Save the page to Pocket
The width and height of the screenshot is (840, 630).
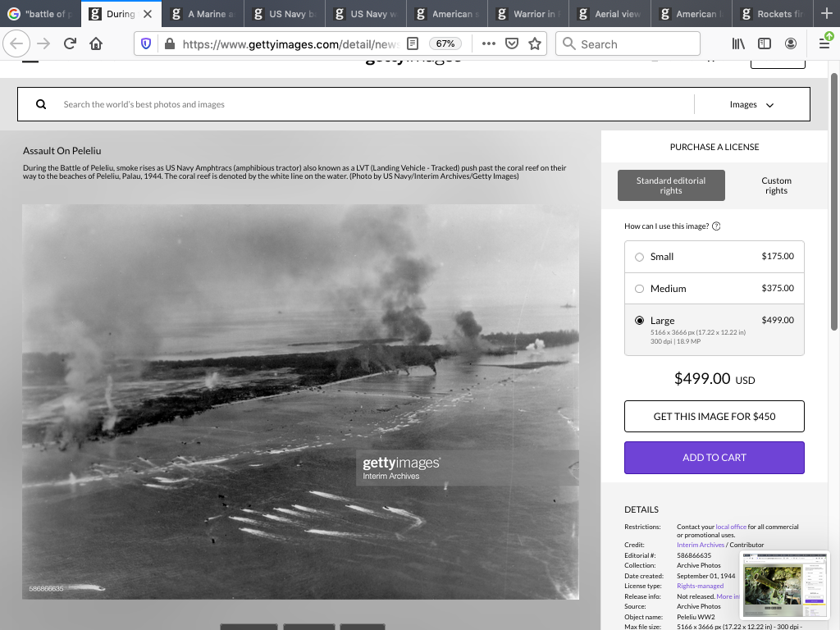[512, 44]
